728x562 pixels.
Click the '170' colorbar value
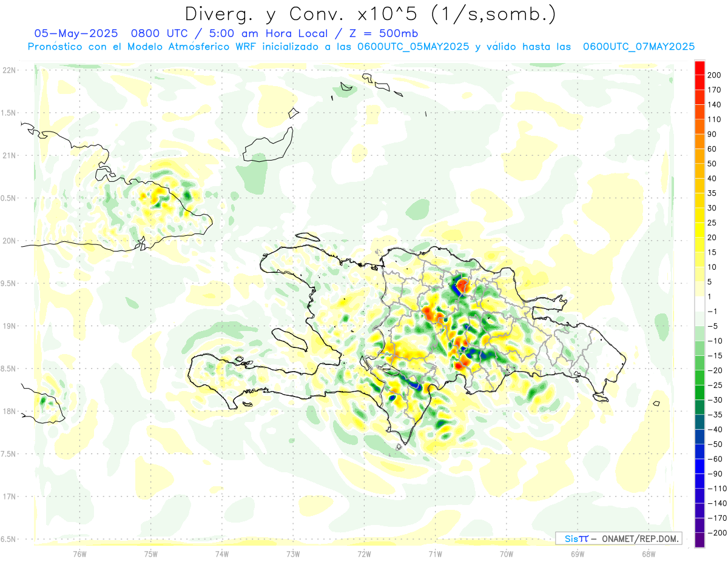click(714, 90)
